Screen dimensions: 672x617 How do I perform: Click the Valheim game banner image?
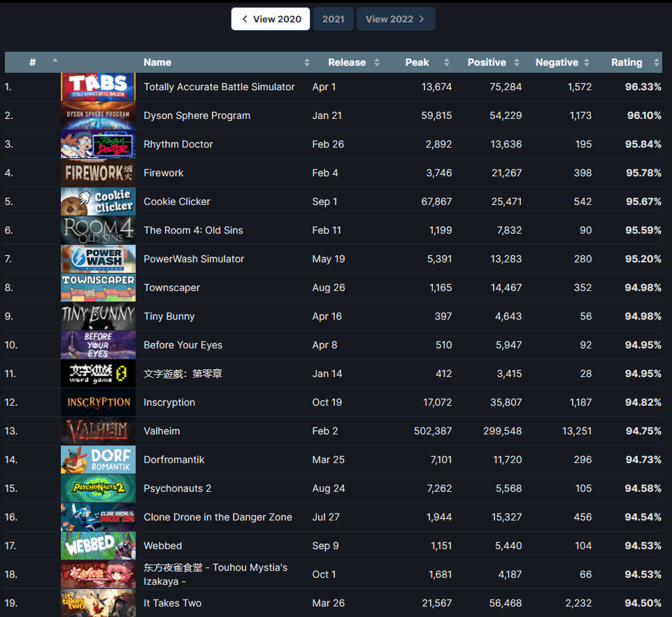[x=98, y=431]
